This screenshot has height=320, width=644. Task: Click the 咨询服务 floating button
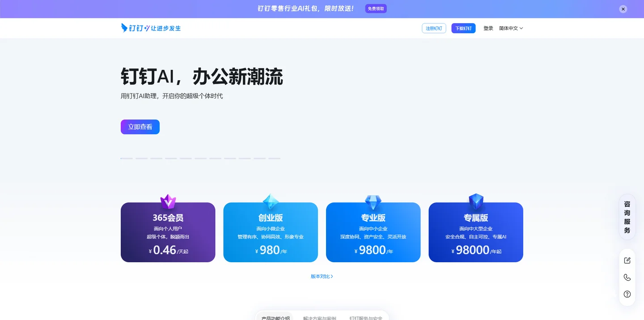coord(627,217)
